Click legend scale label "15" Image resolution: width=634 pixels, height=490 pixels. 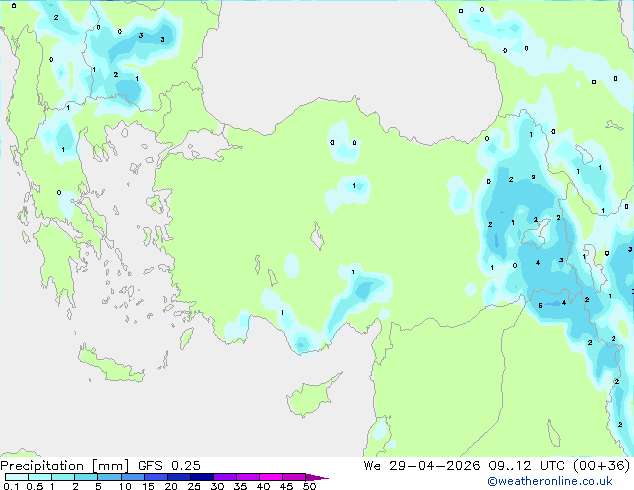pyautogui.click(x=148, y=486)
